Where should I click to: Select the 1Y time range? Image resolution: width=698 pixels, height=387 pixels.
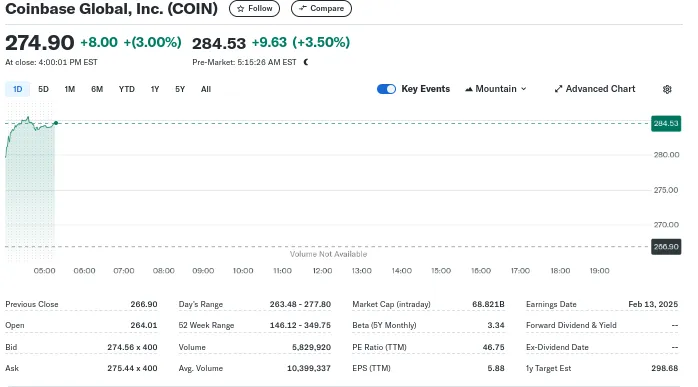154,89
